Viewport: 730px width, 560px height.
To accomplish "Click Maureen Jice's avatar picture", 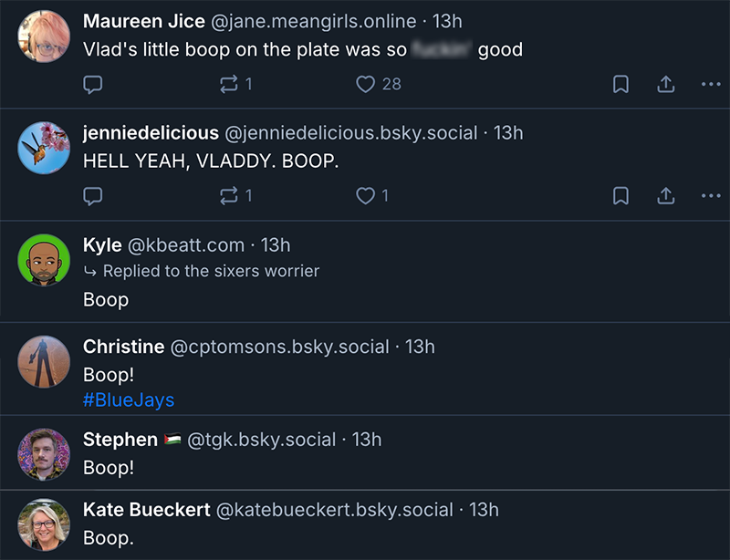I will click(x=44, y=36).
